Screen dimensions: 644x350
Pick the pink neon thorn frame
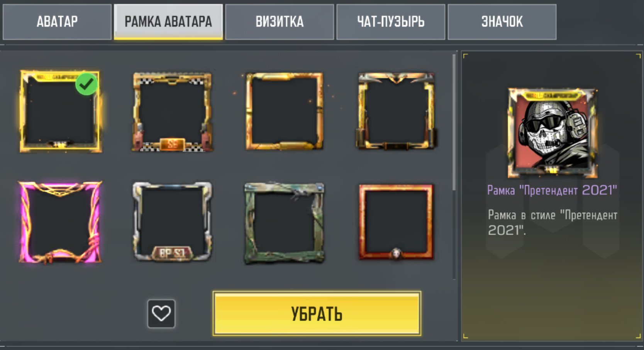coord(60,223)
